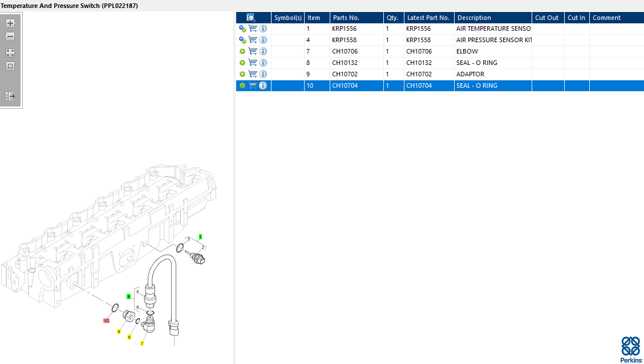Click the list export arrow icon
644x364 pixels.
[10, 96]
